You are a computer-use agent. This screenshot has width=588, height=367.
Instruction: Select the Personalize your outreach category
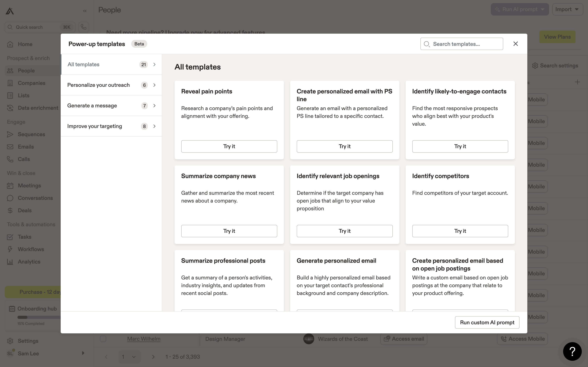coord(111,85)
